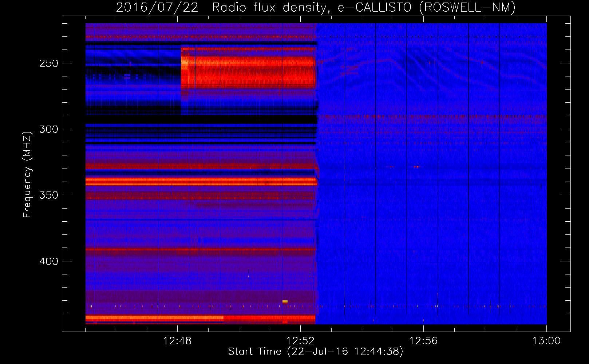This screenshot has width=589, height=364.
Task: Click the 350 frequency tick label
Action: (49, 195)
